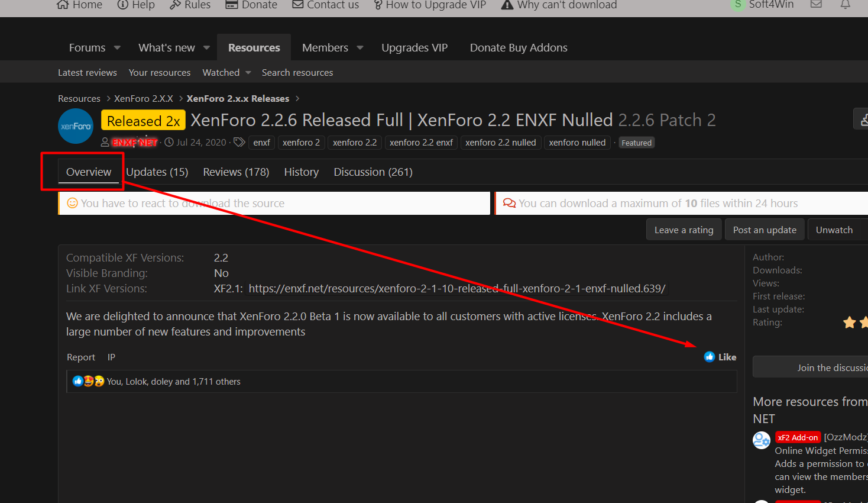Click the Resources breadcrumb
868x503 pixels.
(x=79, y=98)
